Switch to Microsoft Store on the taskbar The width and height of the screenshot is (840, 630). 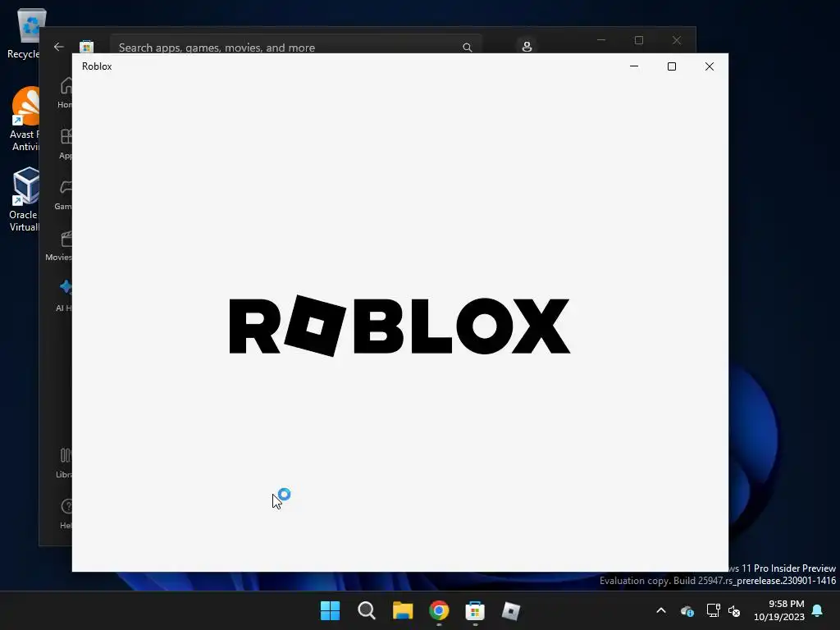475,610
